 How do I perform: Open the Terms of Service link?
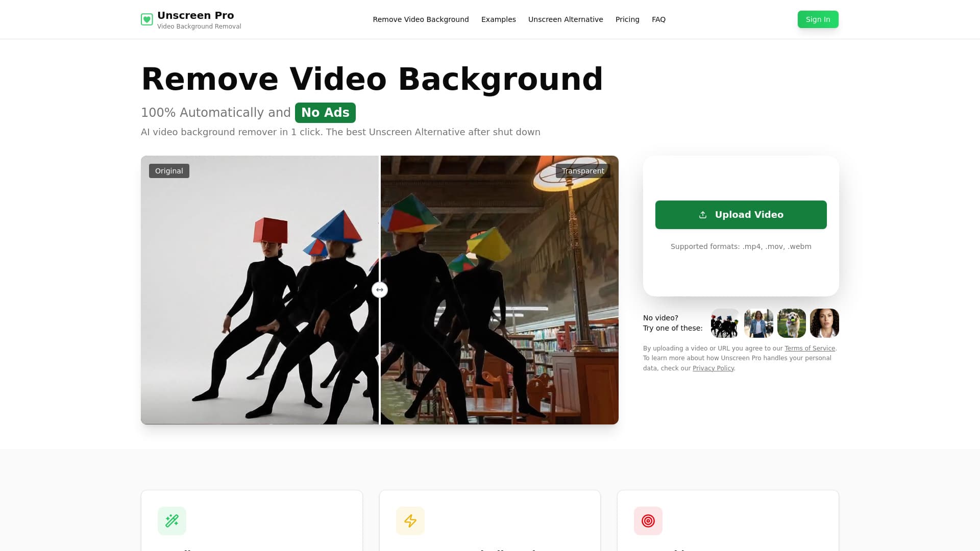click(810, 348)
